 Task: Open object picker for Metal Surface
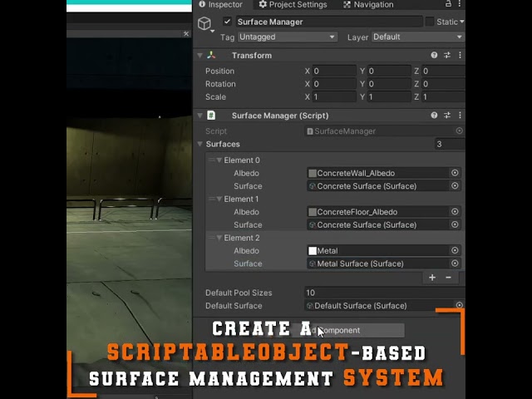pyautogui.click(x=455, y=264)
